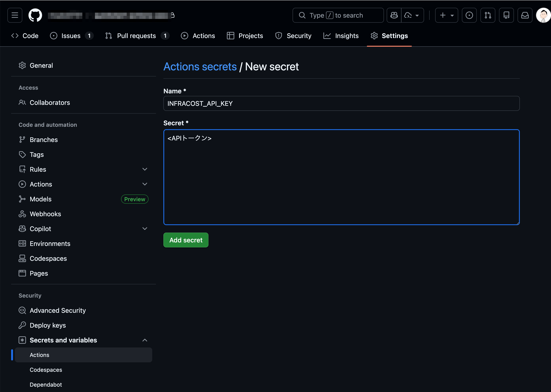The height and width of the screenshot is (392, 551).
Task: Open the issues icon in the header
Action: click(x=469, y=15)
